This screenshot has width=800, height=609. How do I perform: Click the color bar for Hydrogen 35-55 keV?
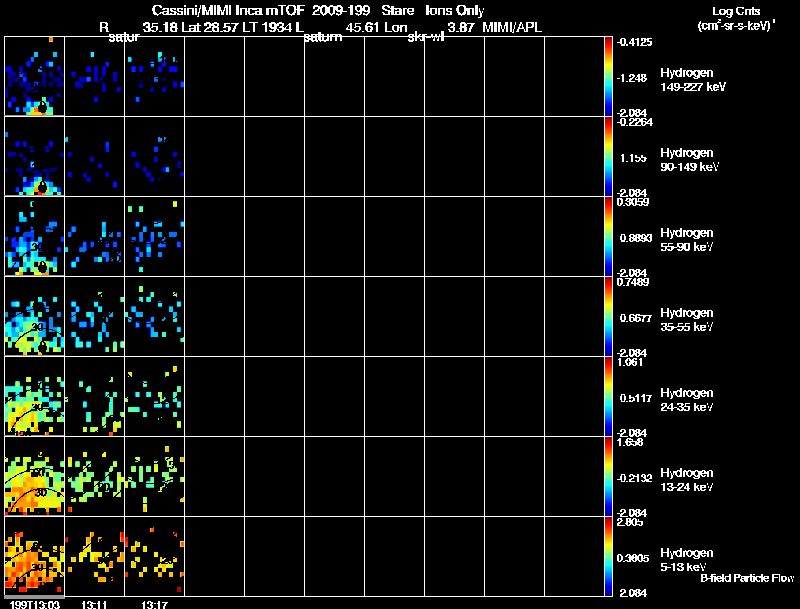click(608, 316)
